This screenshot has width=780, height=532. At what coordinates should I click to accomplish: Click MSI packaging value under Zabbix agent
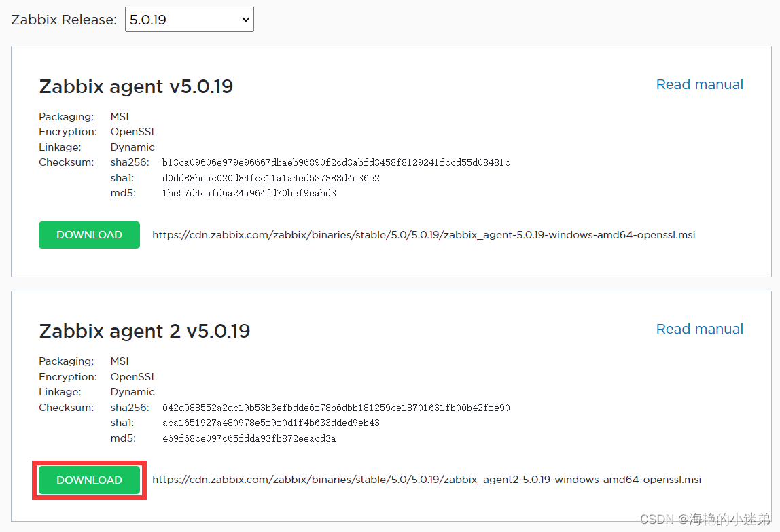point(120,116)
